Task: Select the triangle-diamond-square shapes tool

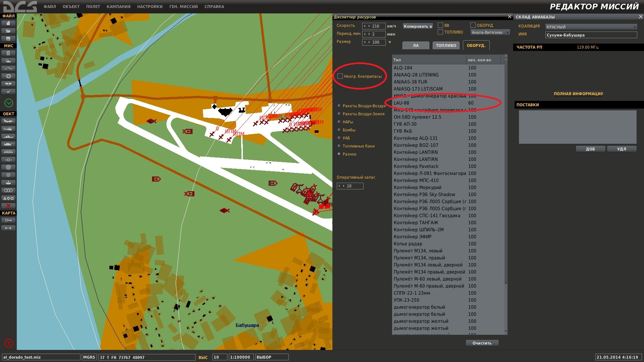Action: click(8, 198)
